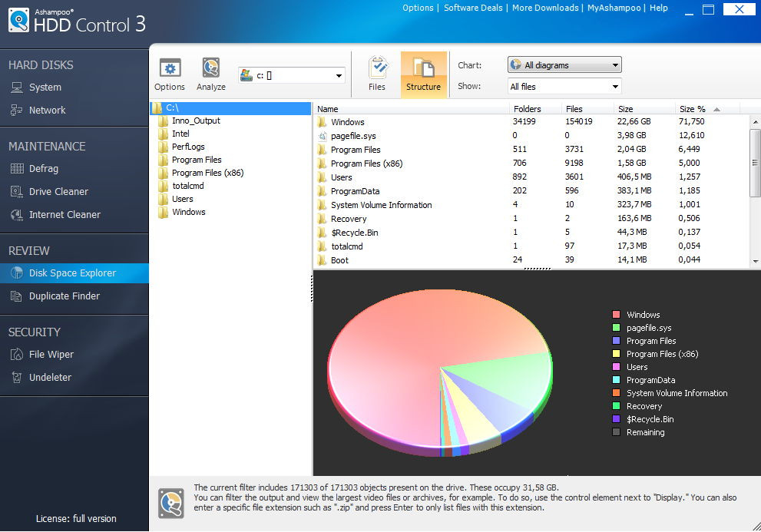Screen dimensions: 761x532
Task: Open the Help menu
Action: pyautogui.click(x=659, y=8)
